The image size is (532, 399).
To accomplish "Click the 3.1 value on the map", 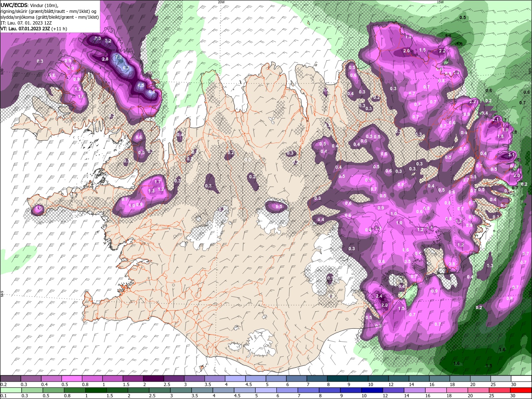I will pyautogui.click(x=512, y=154).
